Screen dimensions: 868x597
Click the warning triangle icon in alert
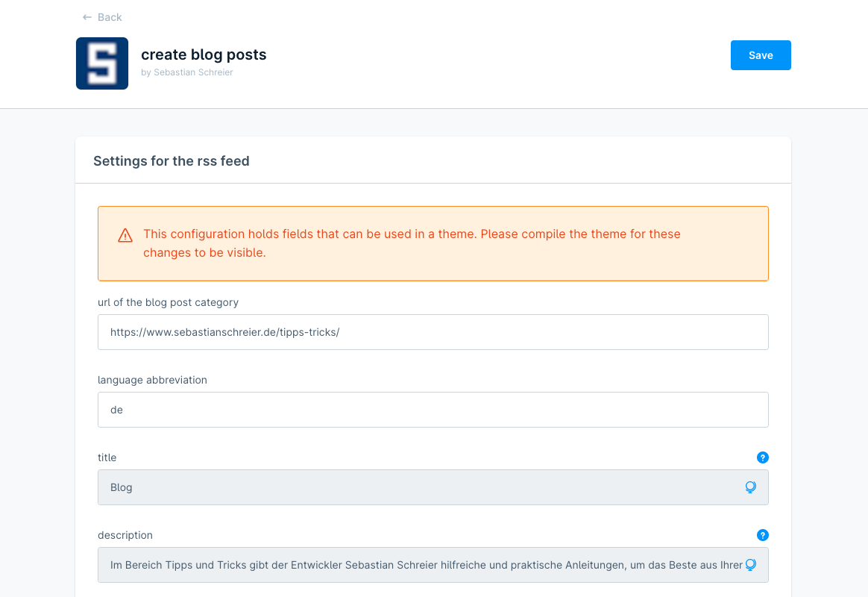[125, 236]
